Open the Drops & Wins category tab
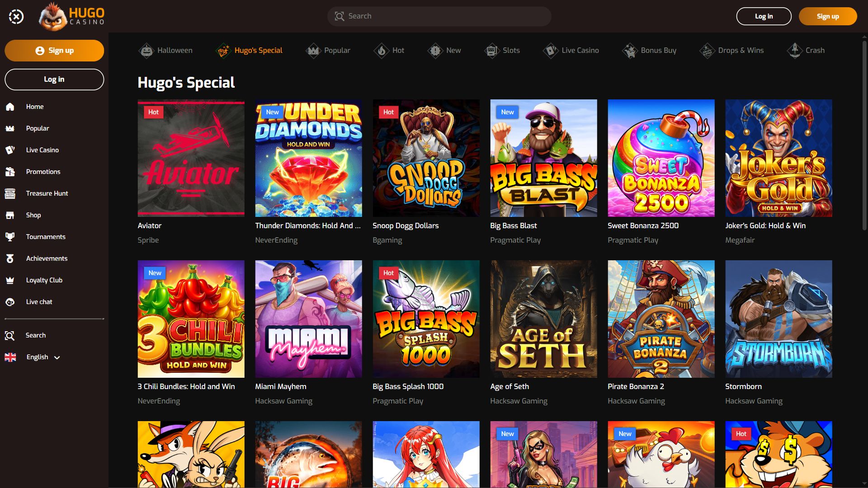Screen dimensions: 868x488 (x=731, y=51)
